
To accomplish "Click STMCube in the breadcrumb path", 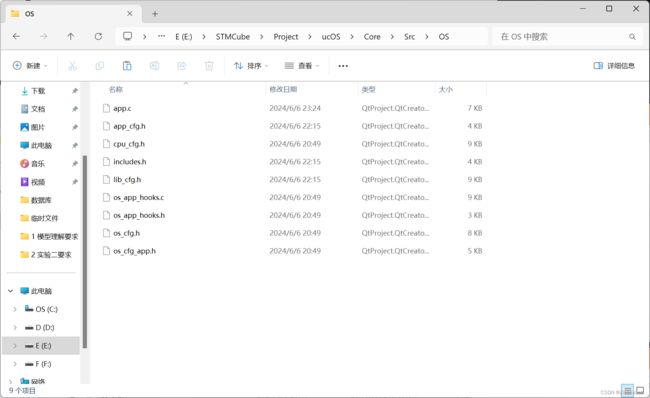I will click(233, 36).
